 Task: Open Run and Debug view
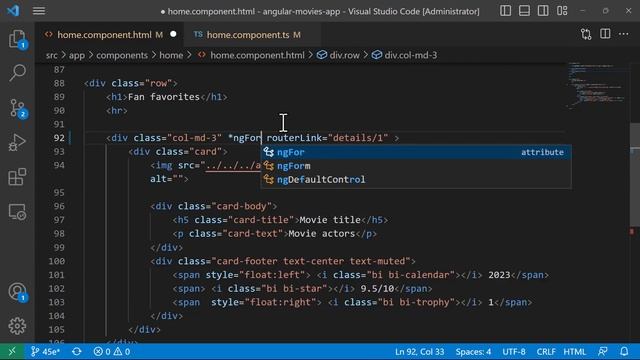(17, 142)
